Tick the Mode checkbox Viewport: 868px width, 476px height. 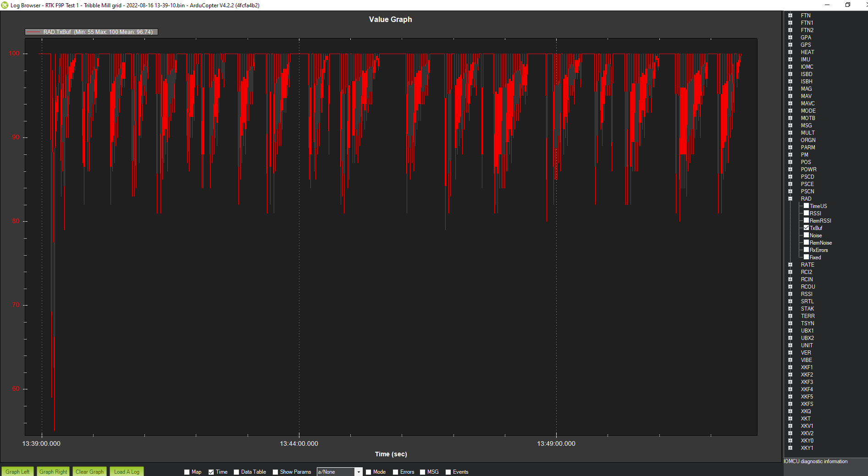click(368, 472)
